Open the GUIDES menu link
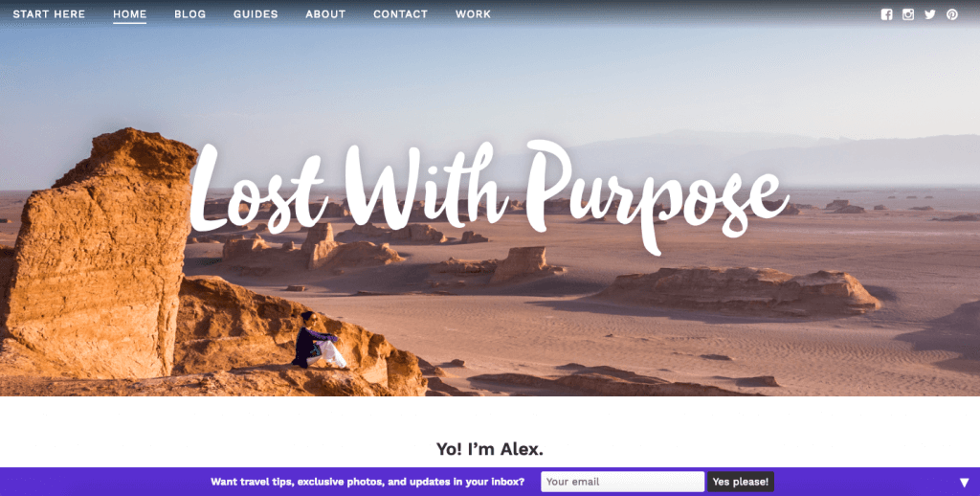 point(256,13)
